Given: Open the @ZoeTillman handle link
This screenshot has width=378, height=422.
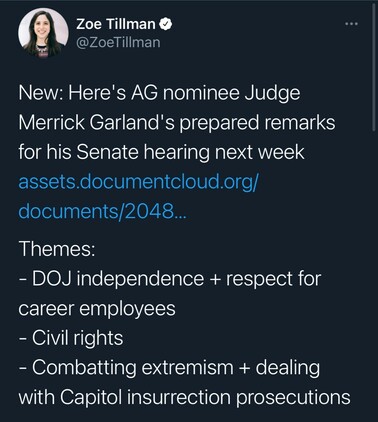Looking at the screenshot, I should 118,42.
